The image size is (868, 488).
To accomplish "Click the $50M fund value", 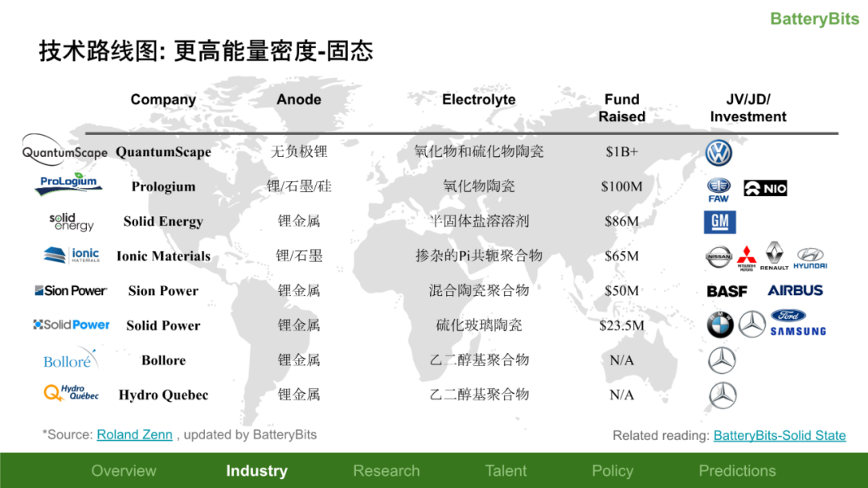I will 621,291.
